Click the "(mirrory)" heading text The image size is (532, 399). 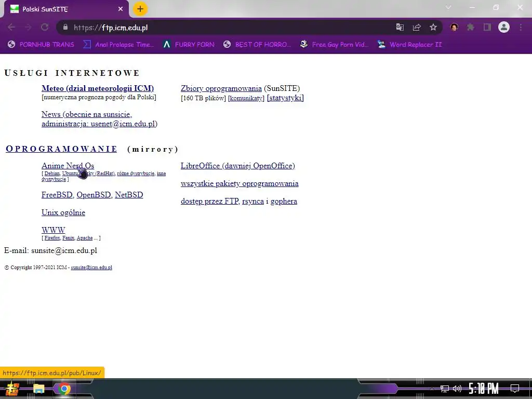click(x=153, y=149)
